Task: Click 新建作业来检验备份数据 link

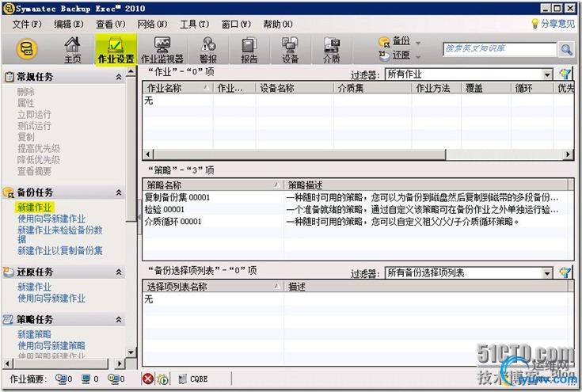Action: tap(59, 234)
